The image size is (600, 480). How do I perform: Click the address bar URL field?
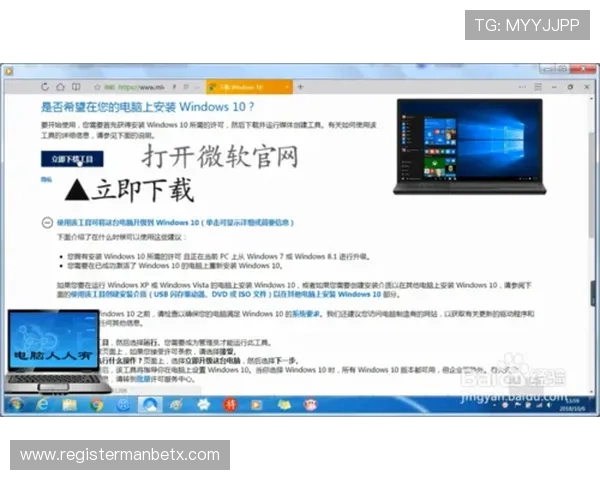(150, 87)
